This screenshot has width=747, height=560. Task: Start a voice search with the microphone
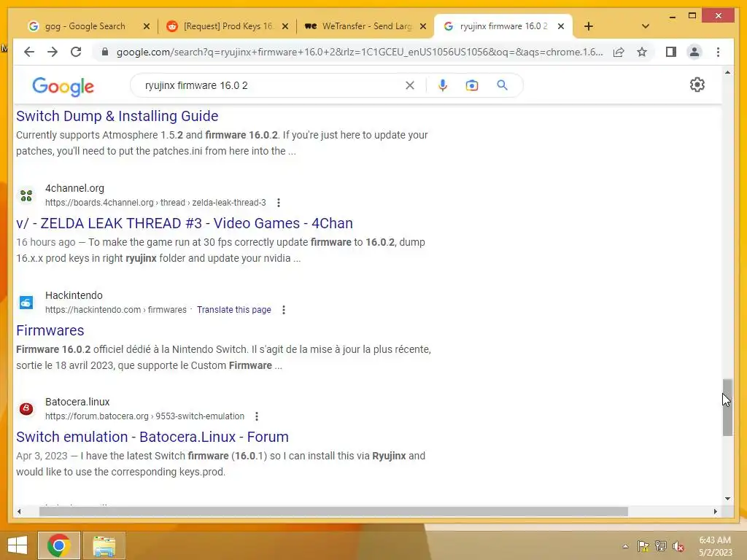point(443,85)
